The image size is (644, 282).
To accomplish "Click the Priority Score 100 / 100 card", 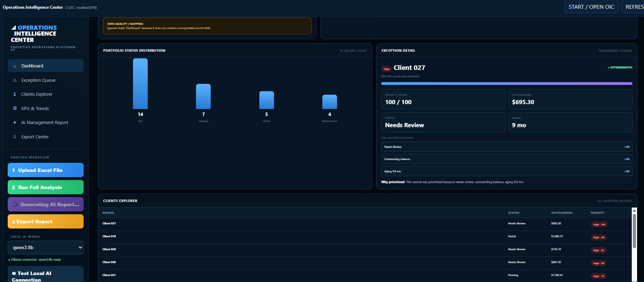I will tap(443, 99).
